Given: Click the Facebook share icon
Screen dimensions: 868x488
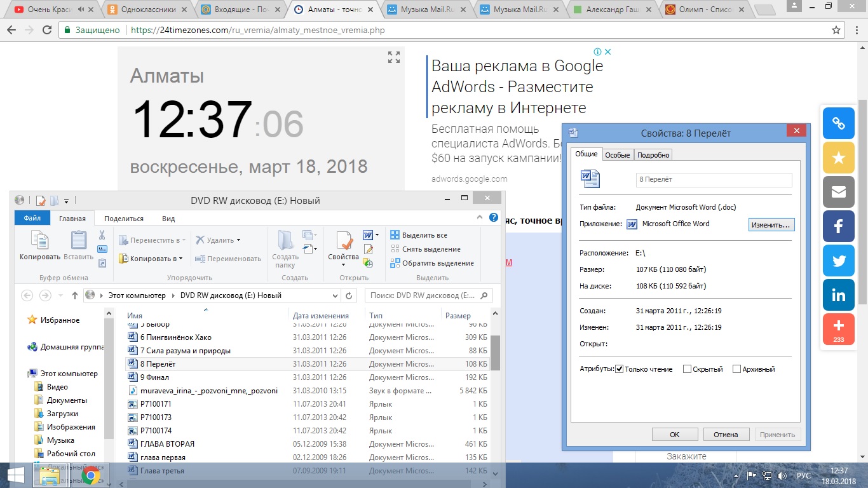Looking at the screenshot, I should pos(839,226).
